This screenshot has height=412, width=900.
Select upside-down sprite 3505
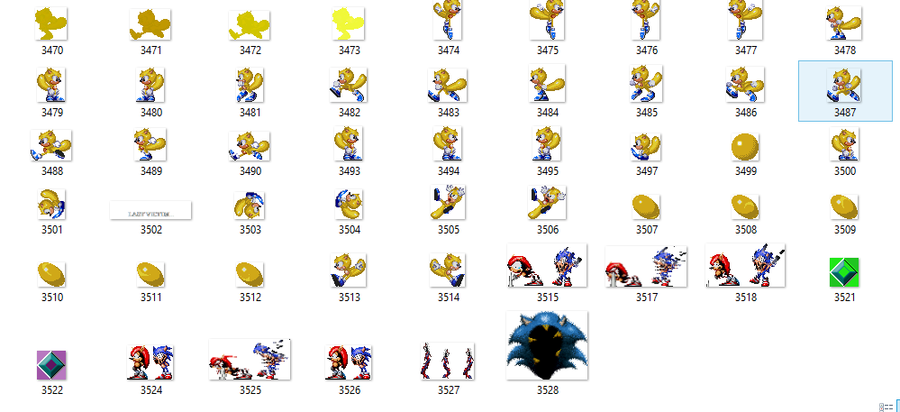448,202
